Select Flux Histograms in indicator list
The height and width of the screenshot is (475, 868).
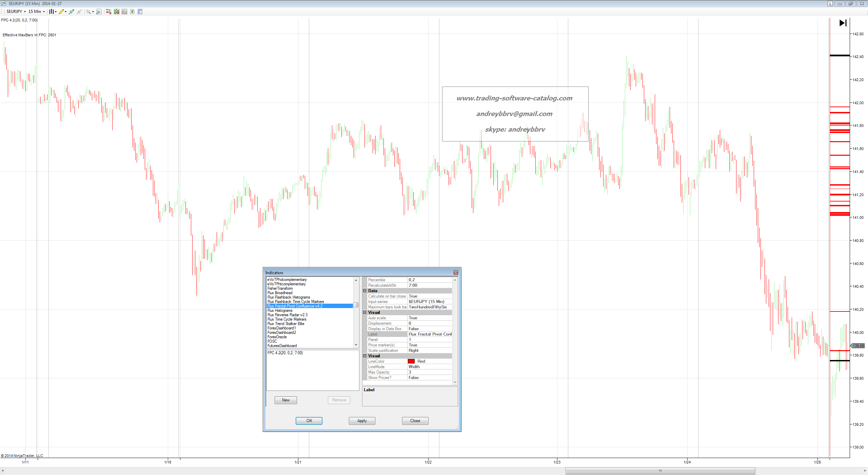pyautogui.click(x=280, y=310)
